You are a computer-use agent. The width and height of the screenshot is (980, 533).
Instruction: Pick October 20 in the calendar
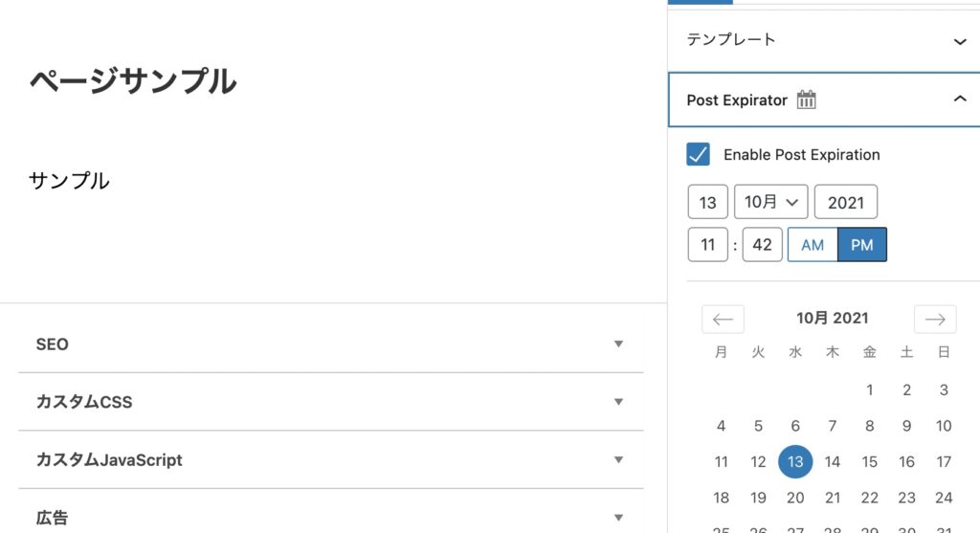[795, 498]
